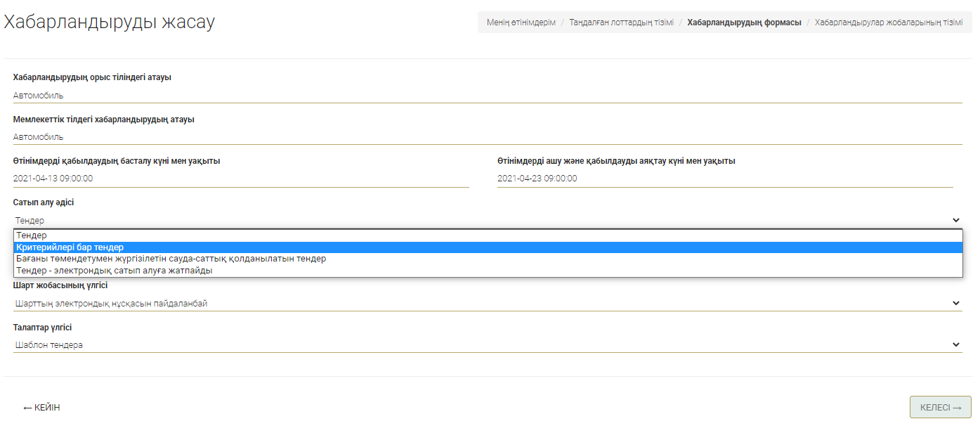
Task: Edit the start date field 2021-04-13 09:00:00
Action: coord(240,179)
